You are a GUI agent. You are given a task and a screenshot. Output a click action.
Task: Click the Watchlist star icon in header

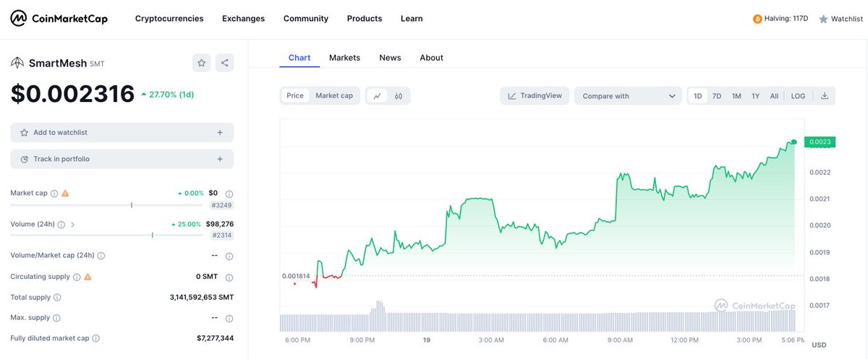pos(823,19)
